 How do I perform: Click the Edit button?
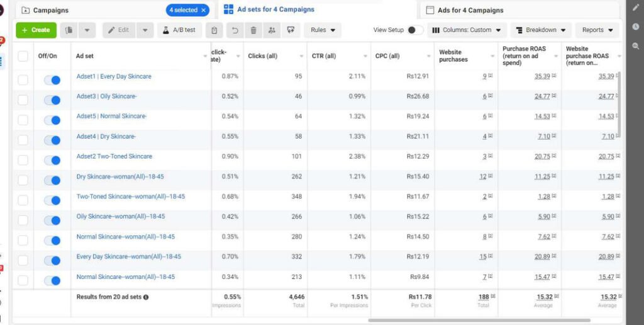(x=119, y=30)
